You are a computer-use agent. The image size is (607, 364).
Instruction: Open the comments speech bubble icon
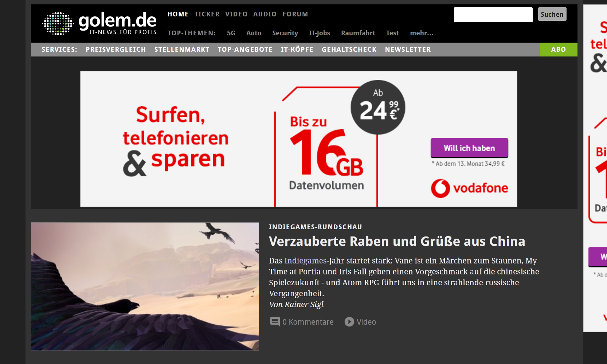[x=275, y=322]
